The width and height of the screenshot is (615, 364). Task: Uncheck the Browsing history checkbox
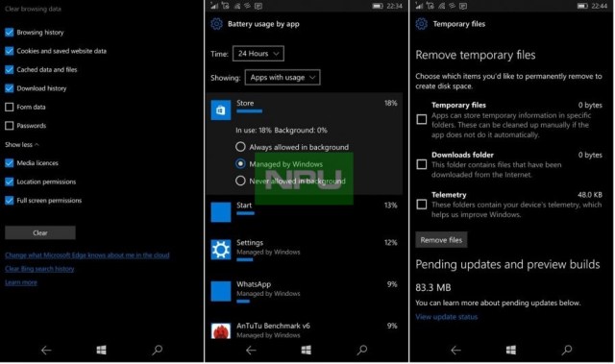10,32
